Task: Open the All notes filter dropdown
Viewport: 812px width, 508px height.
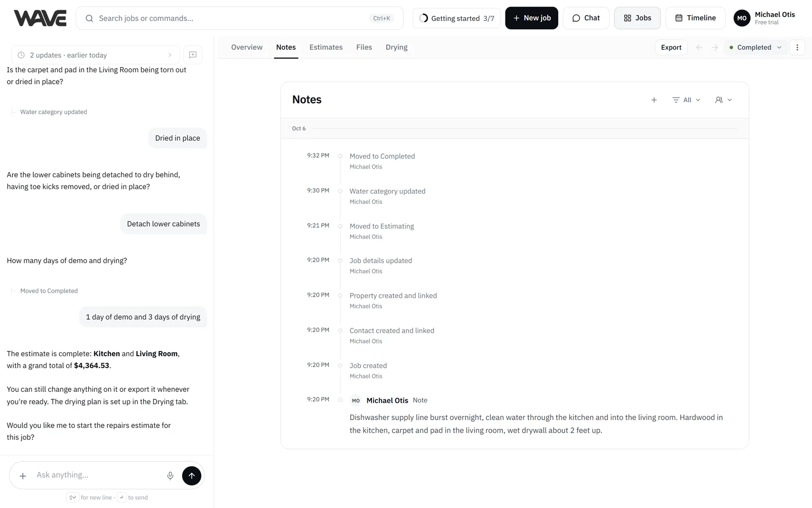Action: point(686,100)
